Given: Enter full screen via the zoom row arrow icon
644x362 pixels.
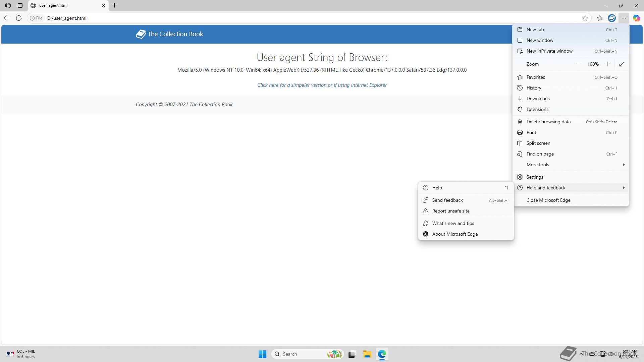Looking at the screenshot, I should point(622,64).
